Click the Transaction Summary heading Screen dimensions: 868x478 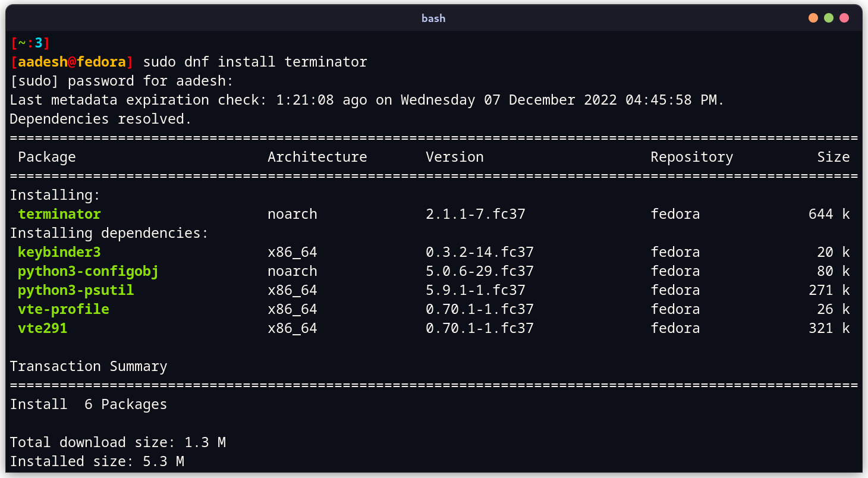pos(88,366)
